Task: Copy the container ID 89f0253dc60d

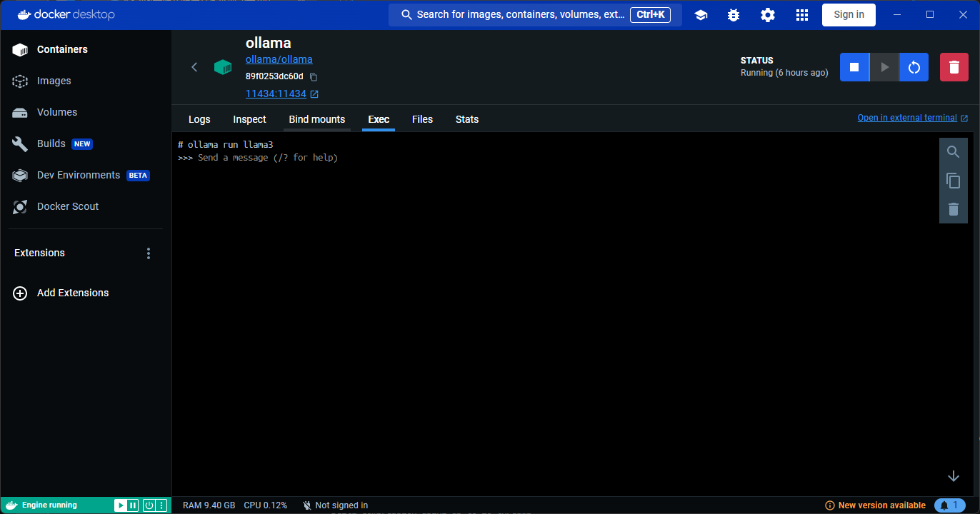Action: click(x=314, y=76)
